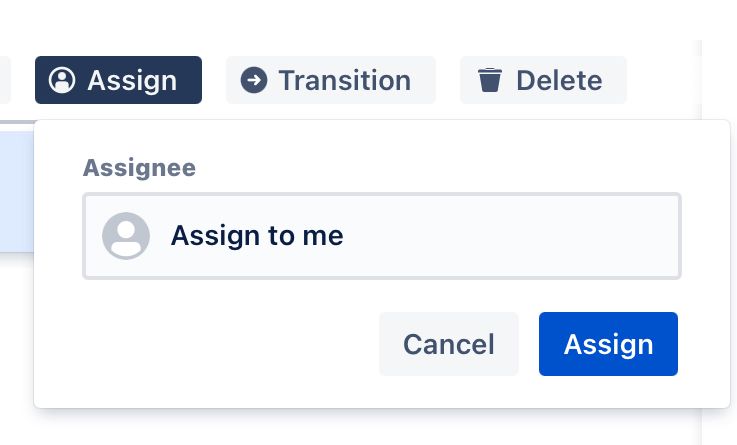Click the 'Cancel' text label
Viewport: 737px width, 445px height.
click(x=449, y=344)
